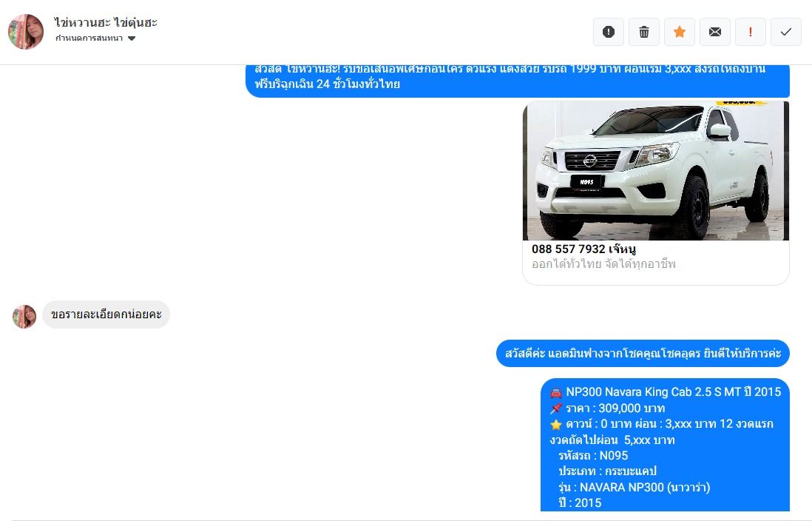Click the customer name ไข่หวานฮะ ไข่ตุ๋นฮะ
This screenshot has height=521, width=812.
(x=106, y=22)
